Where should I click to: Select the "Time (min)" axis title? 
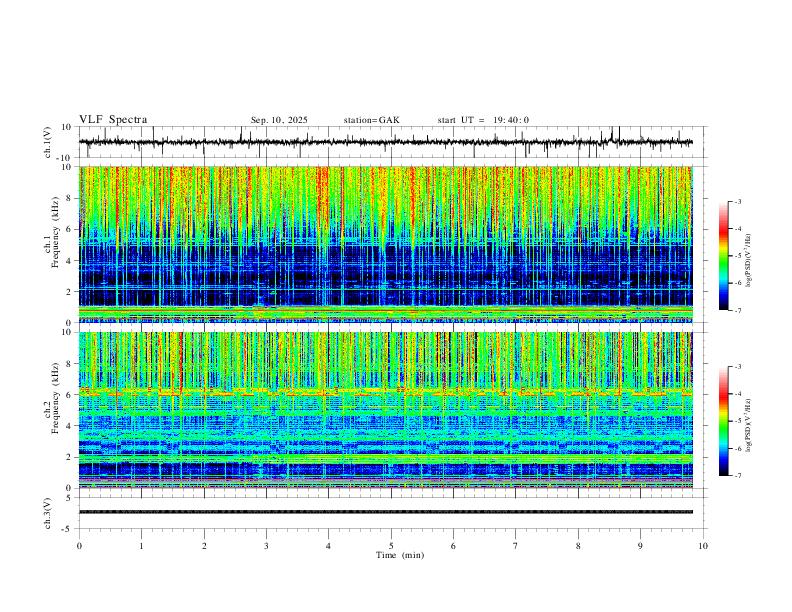pyautogui.click(x=400, y=555)
